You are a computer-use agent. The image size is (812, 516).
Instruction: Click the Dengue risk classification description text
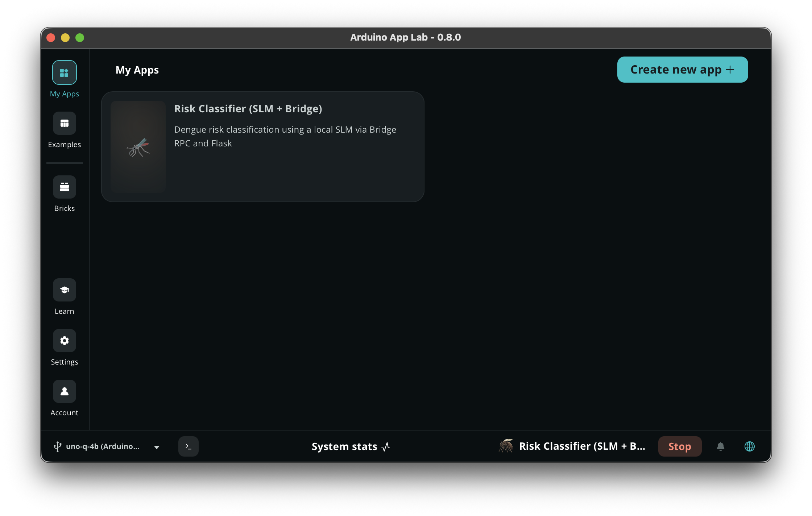(x=285, y=136)
